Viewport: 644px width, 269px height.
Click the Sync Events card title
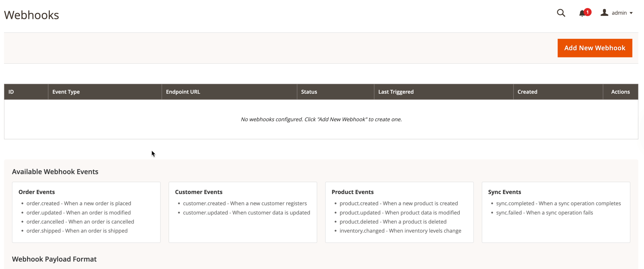coord(504,192)
